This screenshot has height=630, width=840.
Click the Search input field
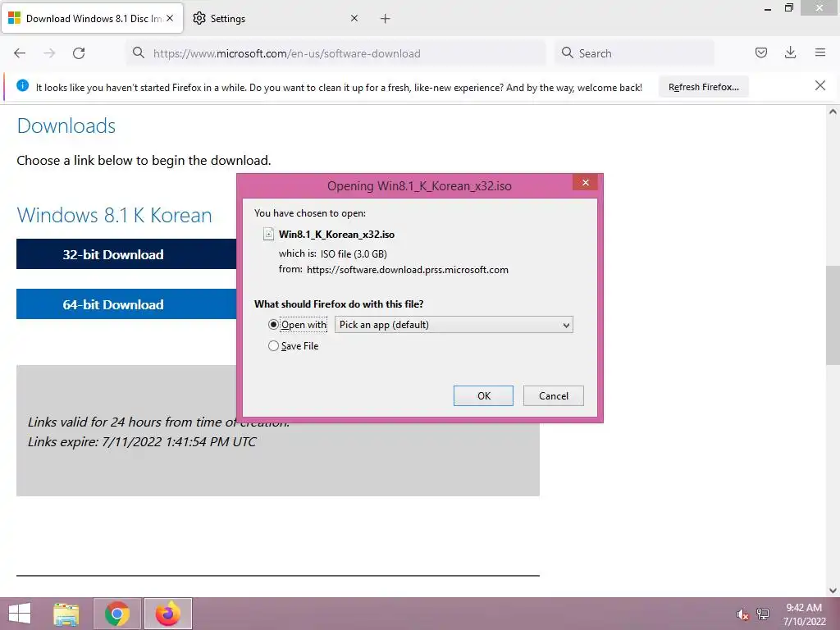(x=635, y=53)
